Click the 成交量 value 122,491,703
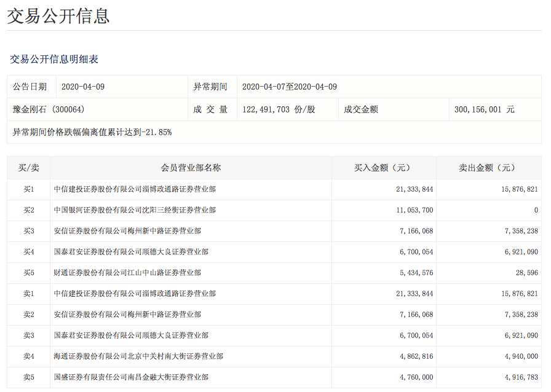The width and height of the screenshot is (551, 392). coord(279,109)
